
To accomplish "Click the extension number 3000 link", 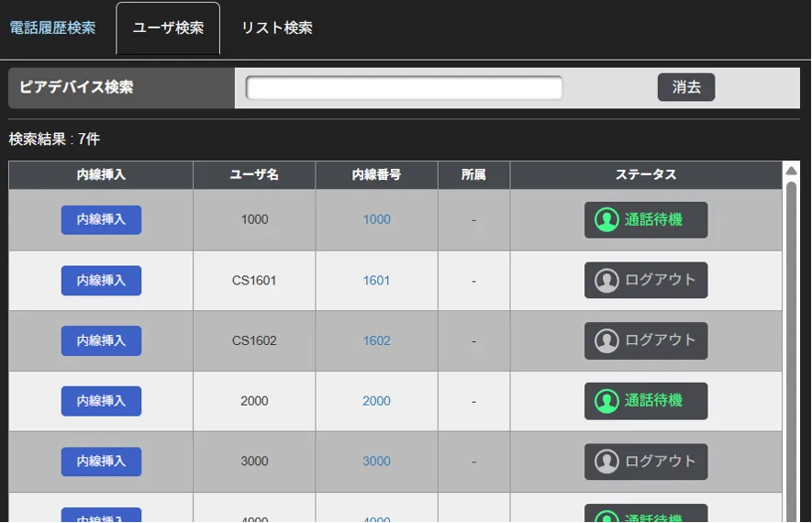I will (x=376, y=462).
